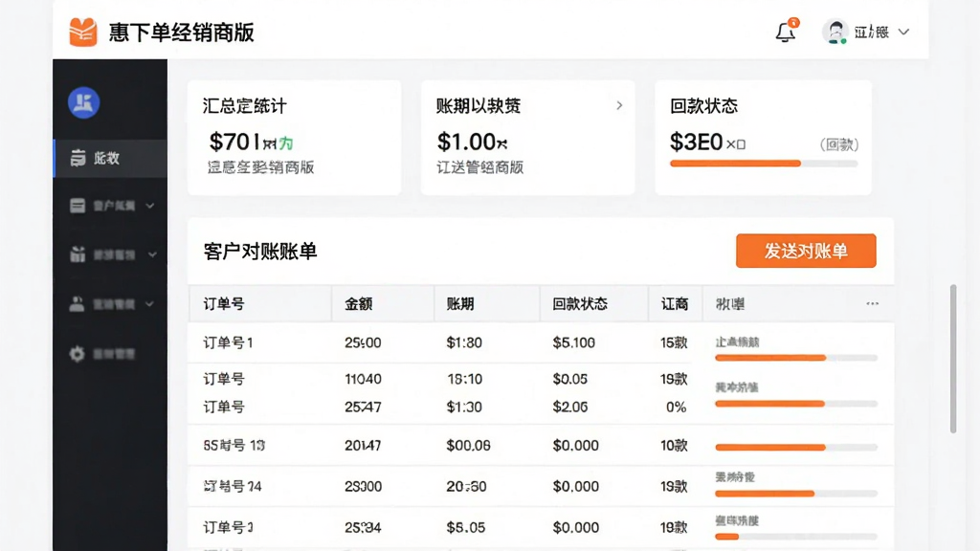Click the 回款状态 card progress bar
Image resolution: width=980 pixels, height=551 pixels.
pyautogui.click(x=764, y=164)
